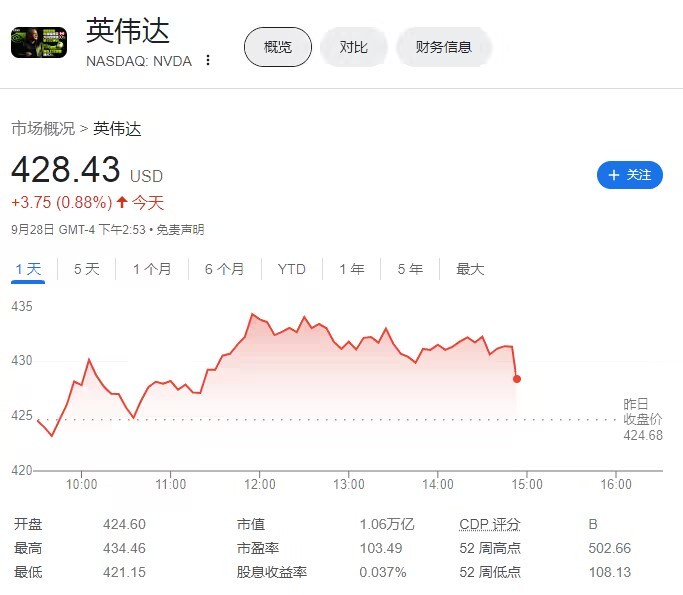Click the CDP 评分 label

click(x=490, y=524)
